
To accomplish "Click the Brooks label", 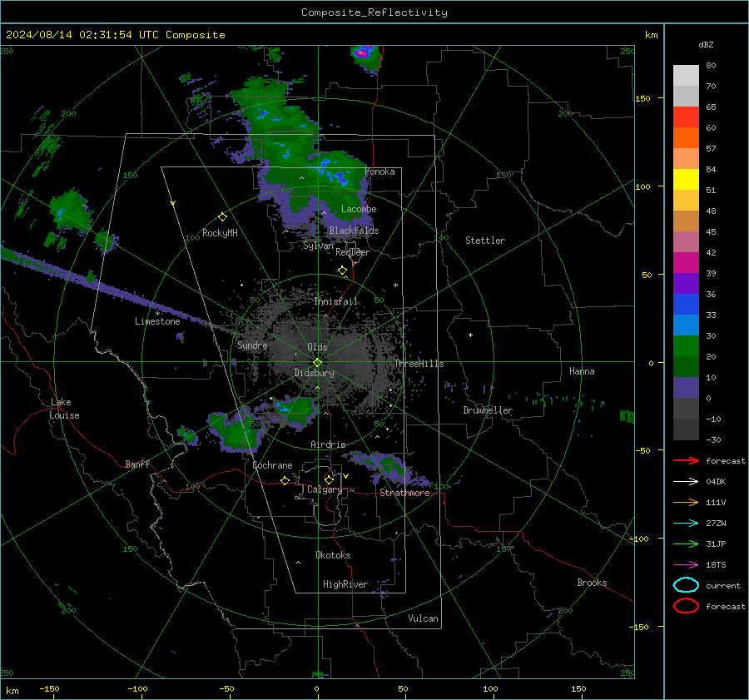I will click(592, 583).
